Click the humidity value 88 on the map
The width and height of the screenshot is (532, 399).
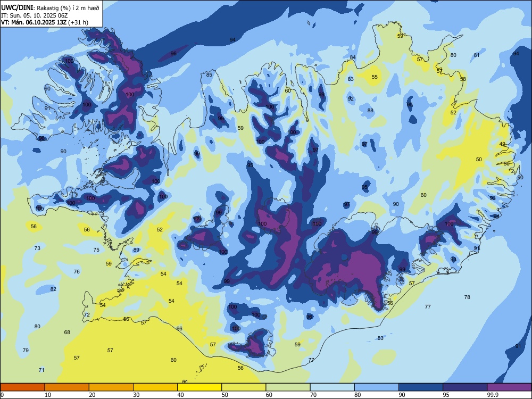tap(370, 110)
